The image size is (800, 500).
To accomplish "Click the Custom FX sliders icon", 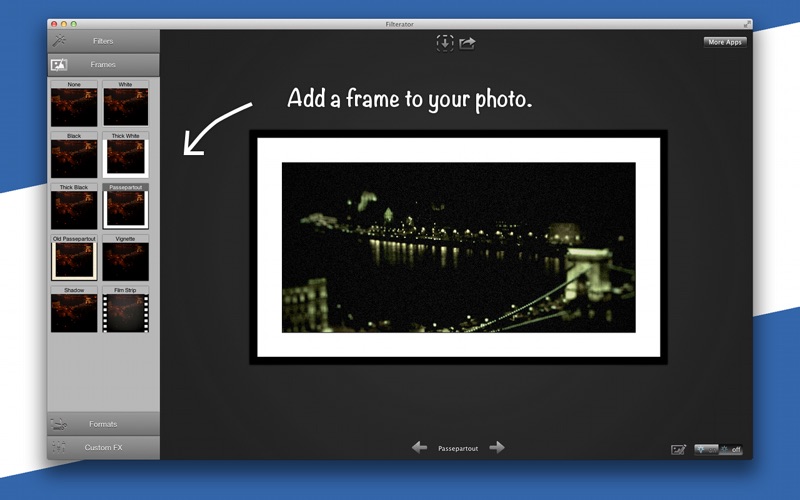I will point(59,447).
